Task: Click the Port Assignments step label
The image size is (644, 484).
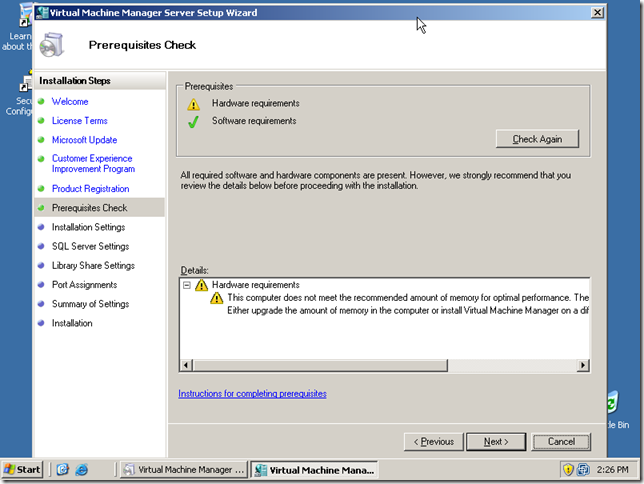Action: [x=84, y=285]
